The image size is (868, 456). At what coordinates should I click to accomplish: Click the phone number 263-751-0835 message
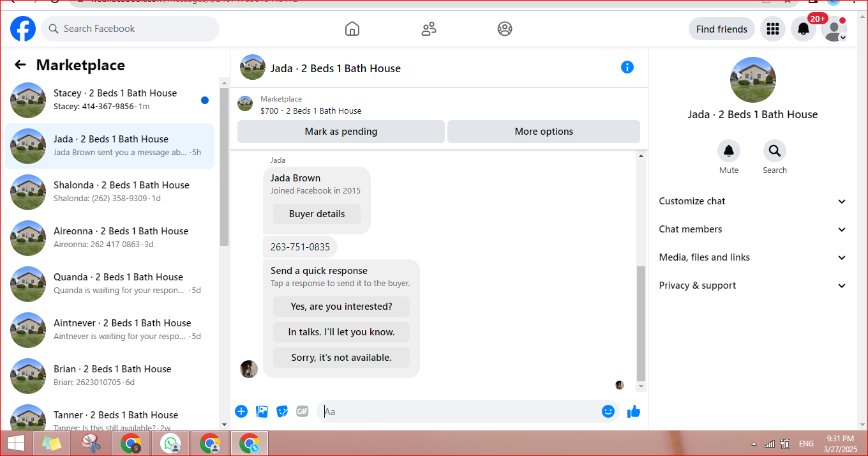(300, 247)
